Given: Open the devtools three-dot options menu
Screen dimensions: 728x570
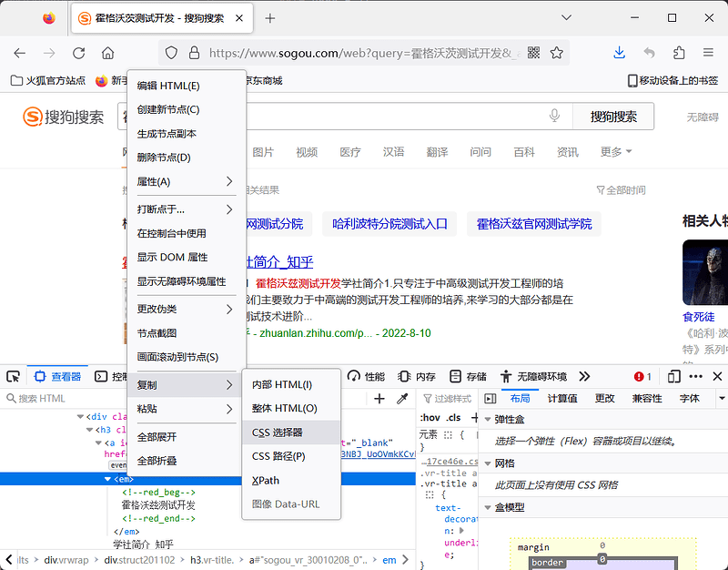Looking at the screenshot, I should click(x=695, y=376).
